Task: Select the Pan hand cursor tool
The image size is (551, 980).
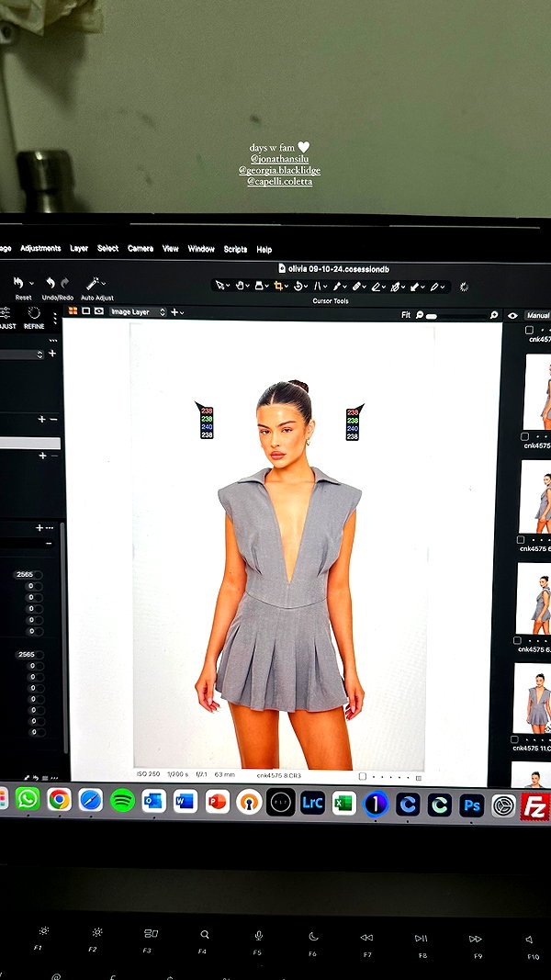Action: tap(240, 286)
